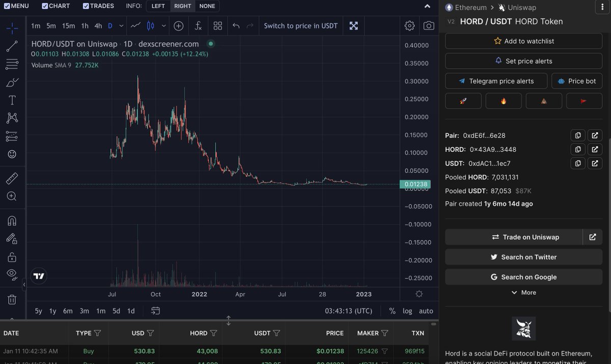
Task: Select the ruler measure tool
Action: point(12,178)
